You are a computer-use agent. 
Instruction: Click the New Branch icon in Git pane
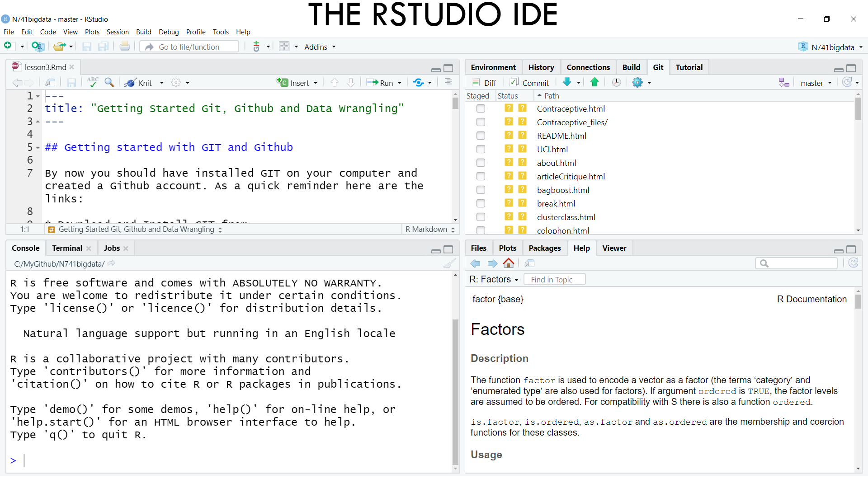click(784, 83)
